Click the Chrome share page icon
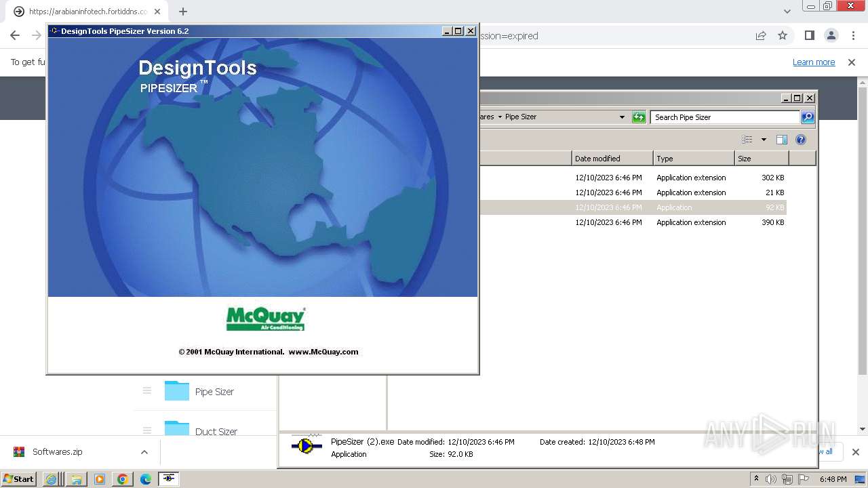 [x=761, y=36]
